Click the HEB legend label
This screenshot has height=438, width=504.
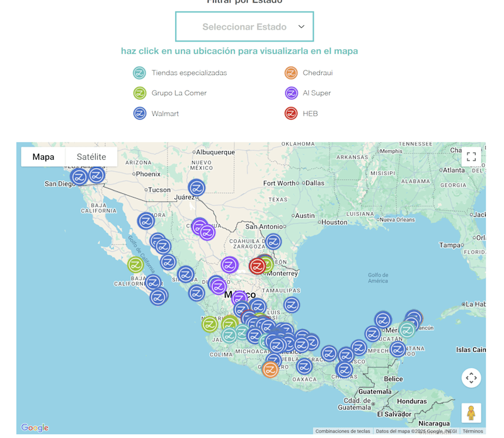point(310,114)
